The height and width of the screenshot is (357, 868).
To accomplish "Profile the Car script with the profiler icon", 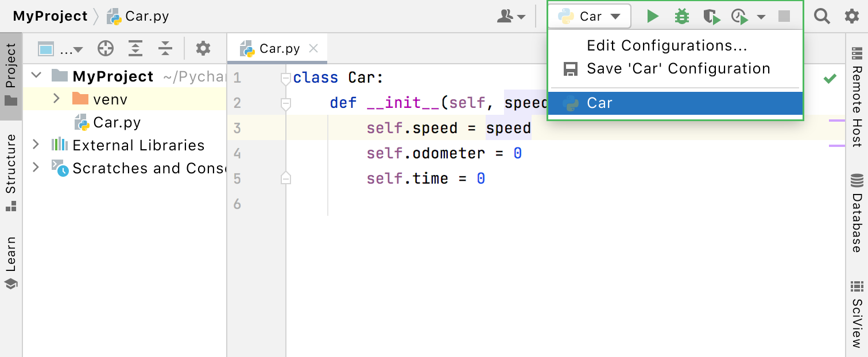I will point(739,17).
